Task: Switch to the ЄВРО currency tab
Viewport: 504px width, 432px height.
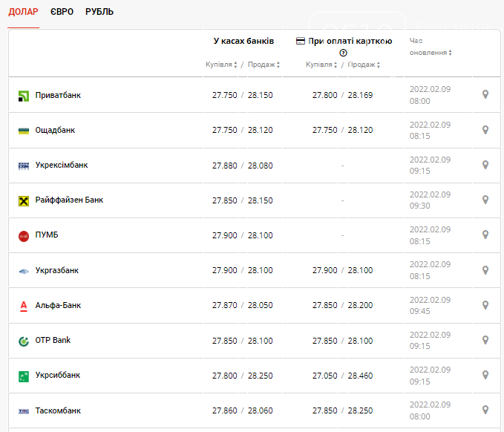Action: pyautogui.click(x=62, y=12)
